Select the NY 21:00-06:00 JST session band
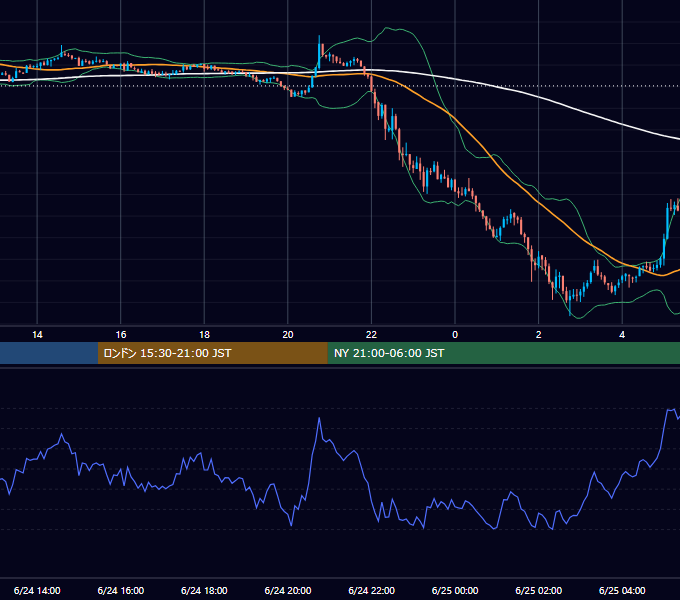 coord(503,353)
